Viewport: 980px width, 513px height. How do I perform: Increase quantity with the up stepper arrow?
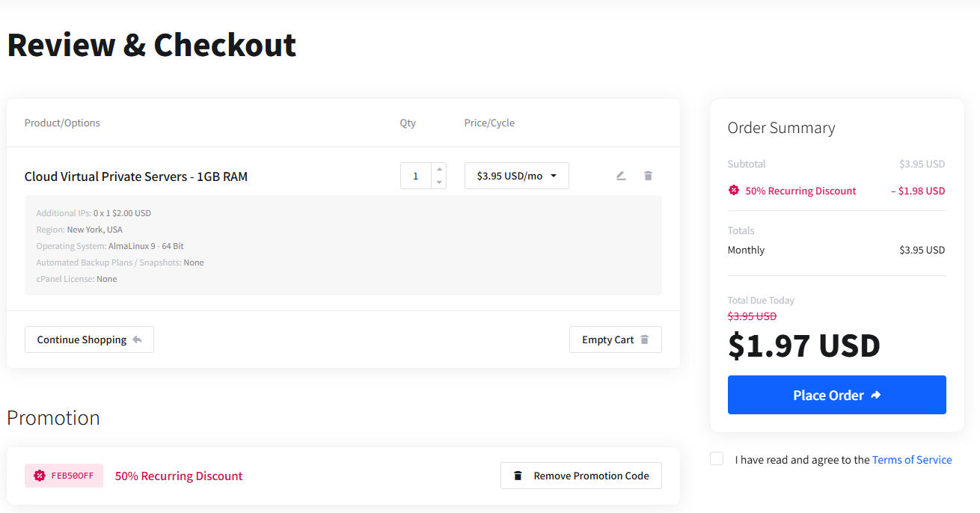pos(439,169)
